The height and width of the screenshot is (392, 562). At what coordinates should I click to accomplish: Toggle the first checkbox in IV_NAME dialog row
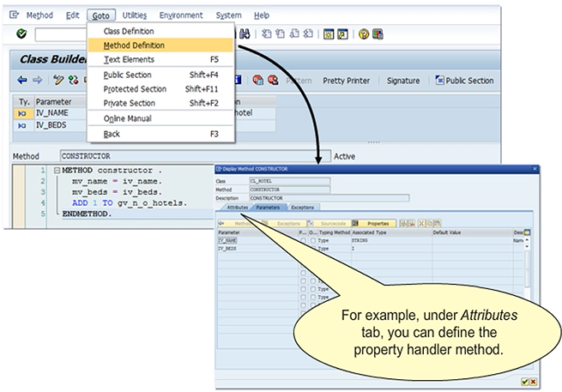(303, 242)
